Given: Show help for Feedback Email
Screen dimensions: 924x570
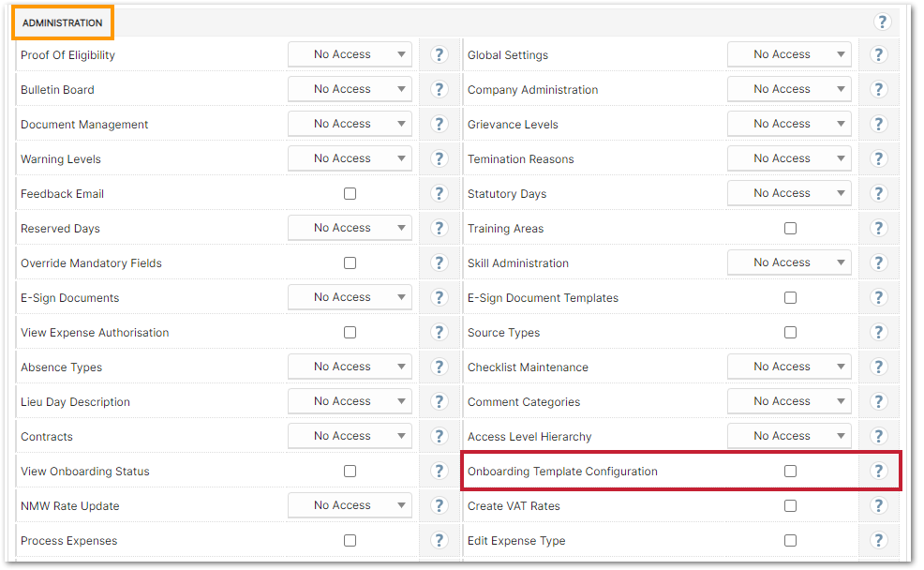Looking at the screenshot, I should tap(439, 194).
